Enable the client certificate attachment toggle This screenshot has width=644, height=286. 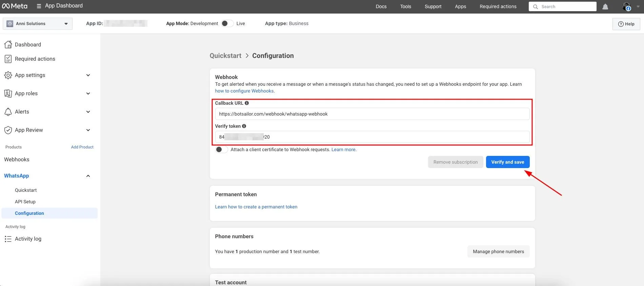[x=221, y=149]
